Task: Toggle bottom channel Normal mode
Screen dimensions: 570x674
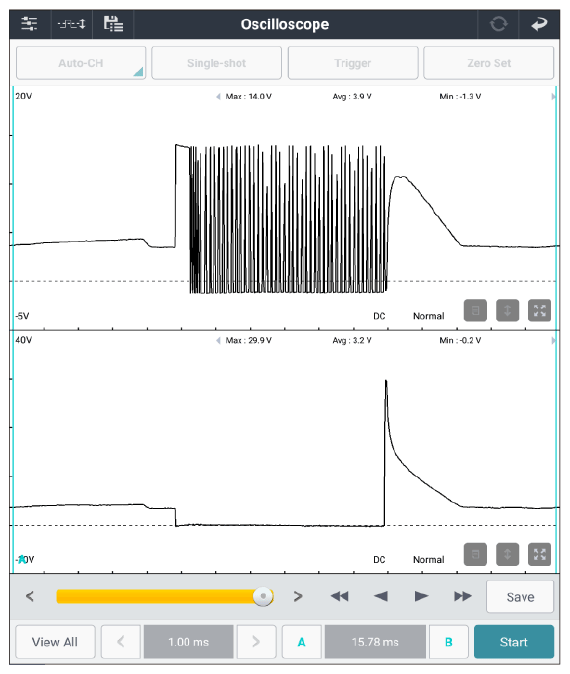Action: pos(429,560)
